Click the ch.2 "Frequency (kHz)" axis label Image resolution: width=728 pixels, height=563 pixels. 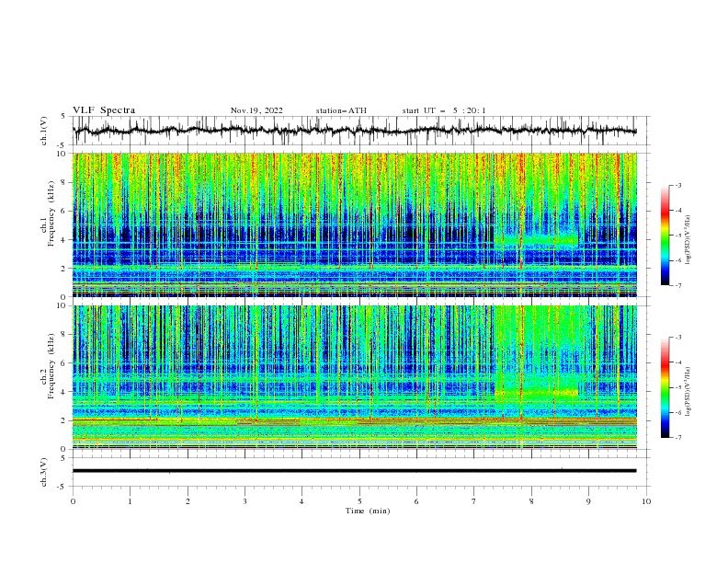click(51, 365)
